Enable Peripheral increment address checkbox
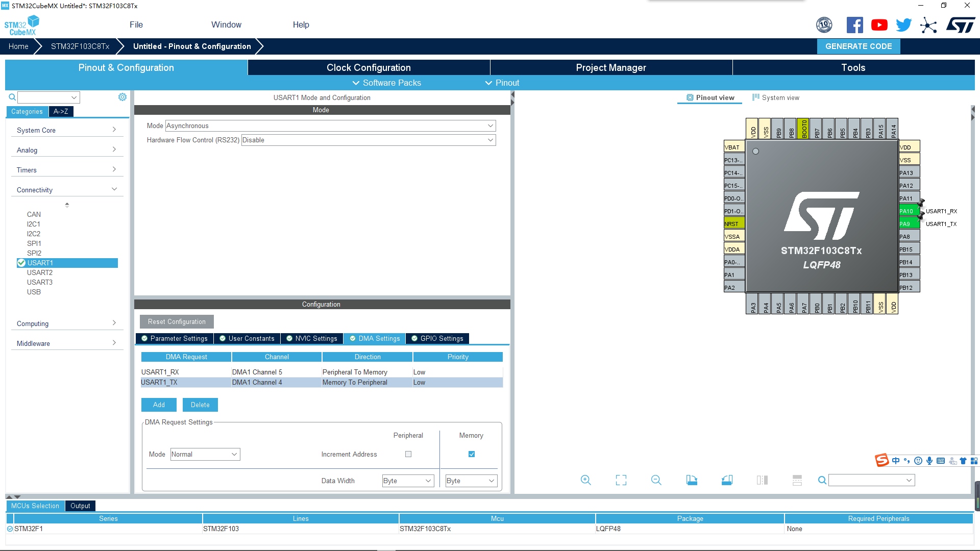The width and height of the screenshot is (980, 551). point(408,454)
